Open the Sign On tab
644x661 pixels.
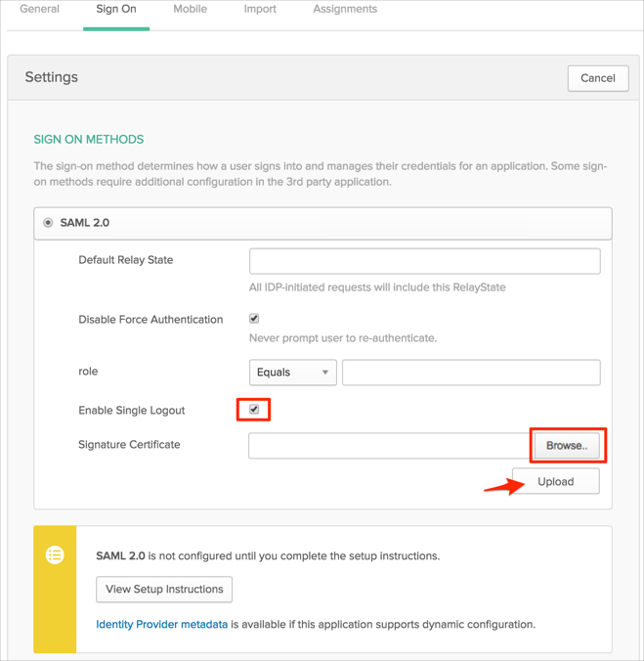click(x=116, y=9)
